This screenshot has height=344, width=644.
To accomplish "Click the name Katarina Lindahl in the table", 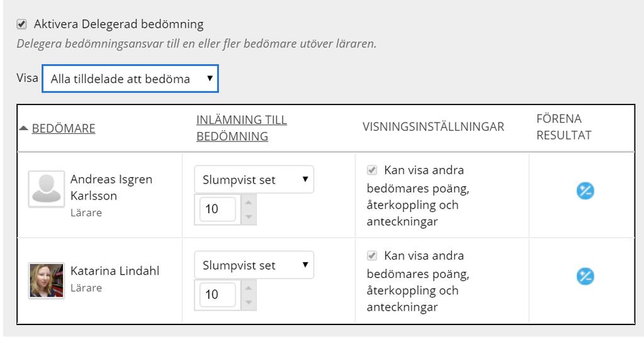I will 115,271.
